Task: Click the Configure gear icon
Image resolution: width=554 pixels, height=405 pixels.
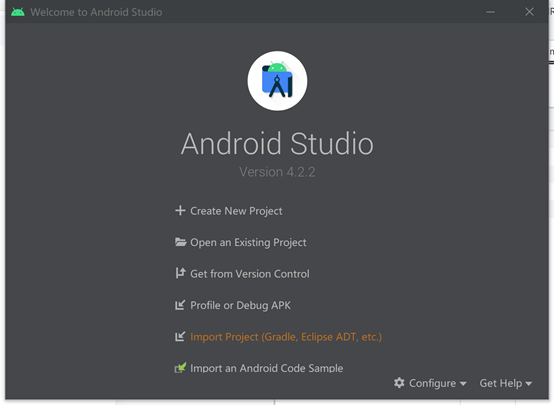Action: [x=399, y=383]
